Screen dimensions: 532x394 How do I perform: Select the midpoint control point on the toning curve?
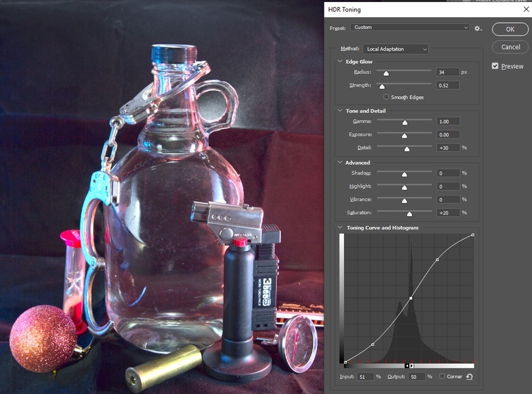pos(411,298)
